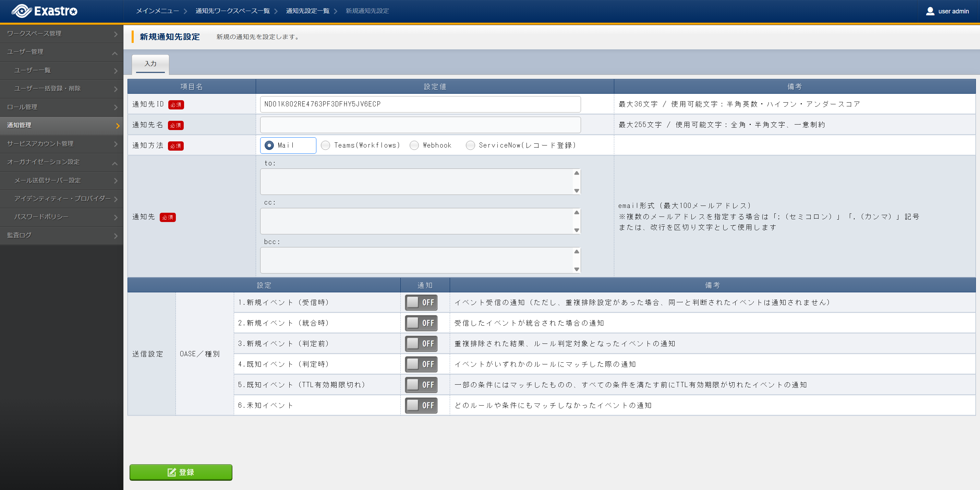The width and height of the screenshot is (980, 490).
Task: Click the 登録 button edit icon
Action: tap(172, 472)
